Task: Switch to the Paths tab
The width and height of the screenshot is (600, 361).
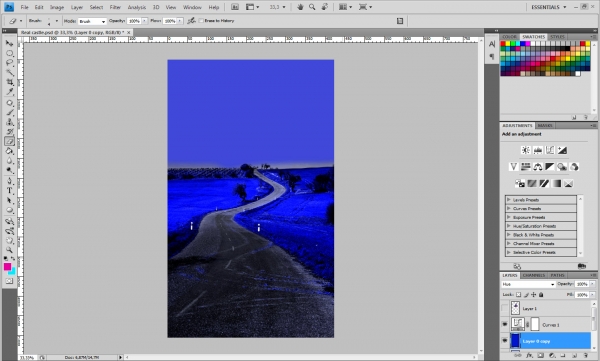Action: (557, 275)
